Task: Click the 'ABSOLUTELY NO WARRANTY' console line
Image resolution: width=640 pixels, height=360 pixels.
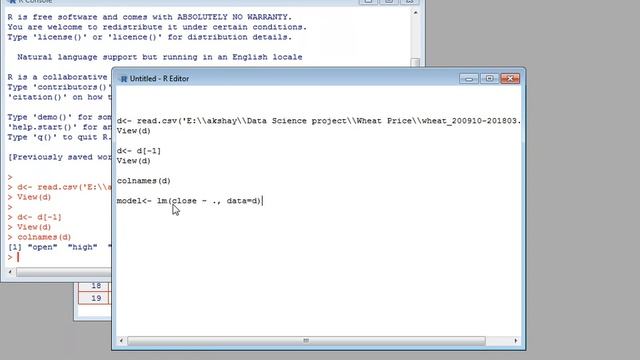Action: pyautogui.click(x=150, y=17)
